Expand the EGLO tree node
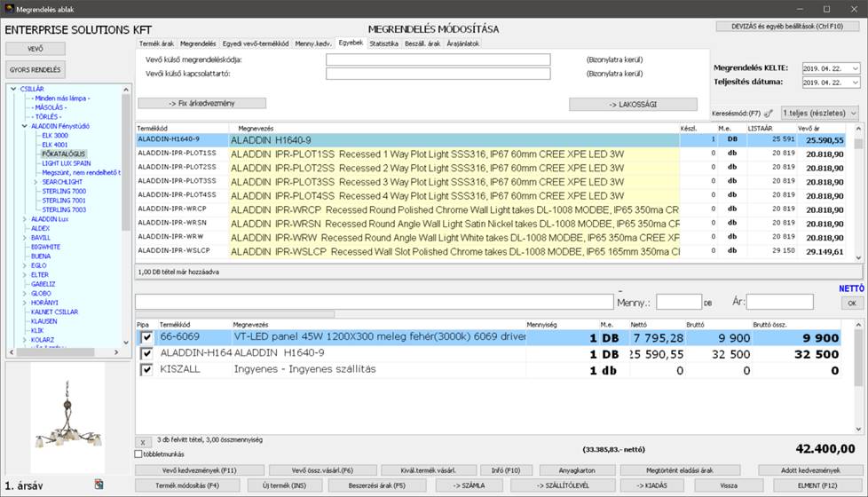 24,265
